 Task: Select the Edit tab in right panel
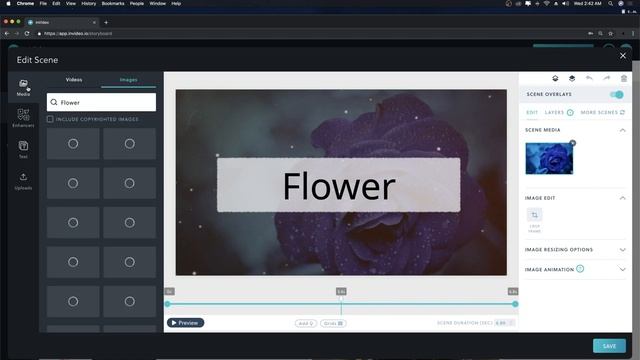532,112
